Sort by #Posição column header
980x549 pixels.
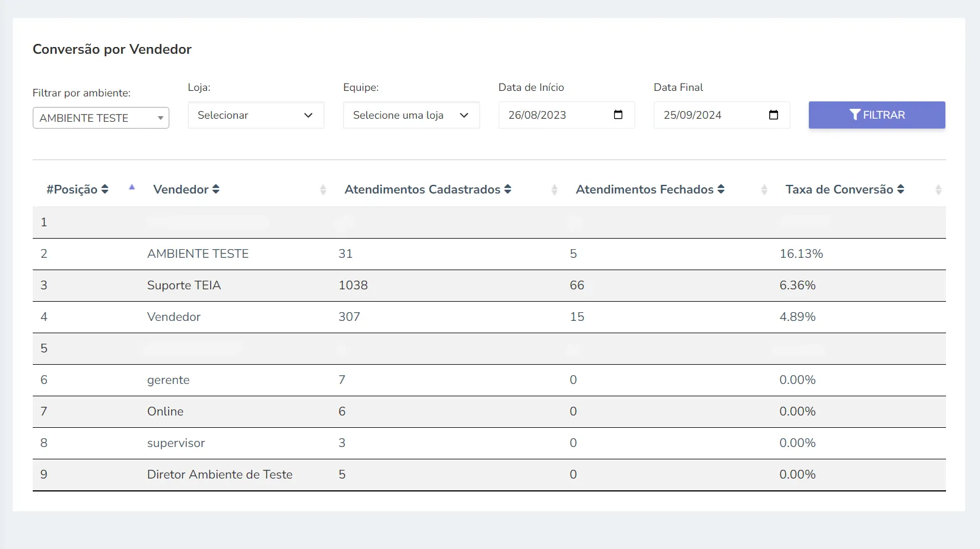click(x=77, y=189)
